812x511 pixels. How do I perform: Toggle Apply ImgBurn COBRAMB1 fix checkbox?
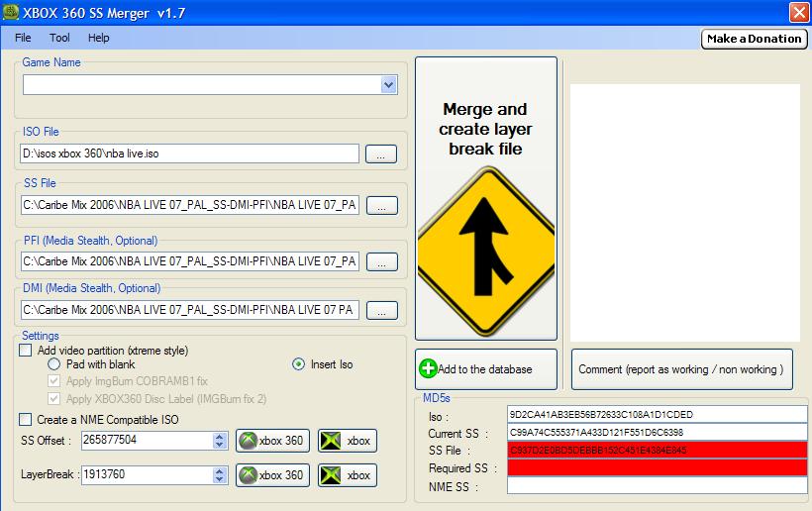pos(53,381)
